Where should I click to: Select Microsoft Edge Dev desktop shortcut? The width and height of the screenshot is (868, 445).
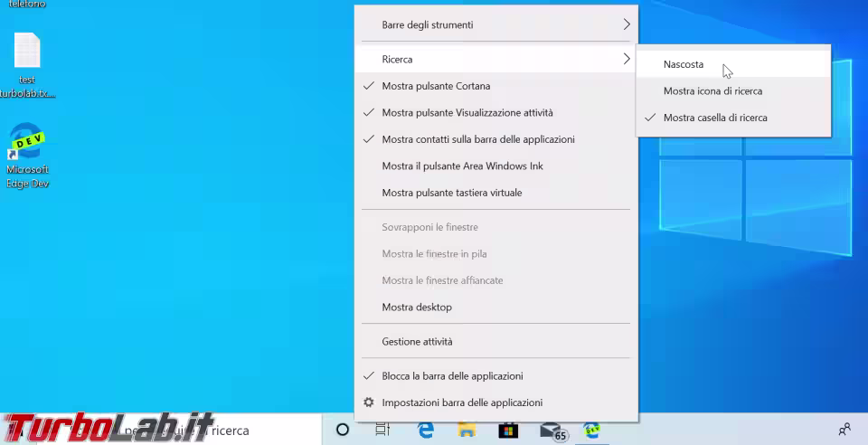(x=26, y=156)
